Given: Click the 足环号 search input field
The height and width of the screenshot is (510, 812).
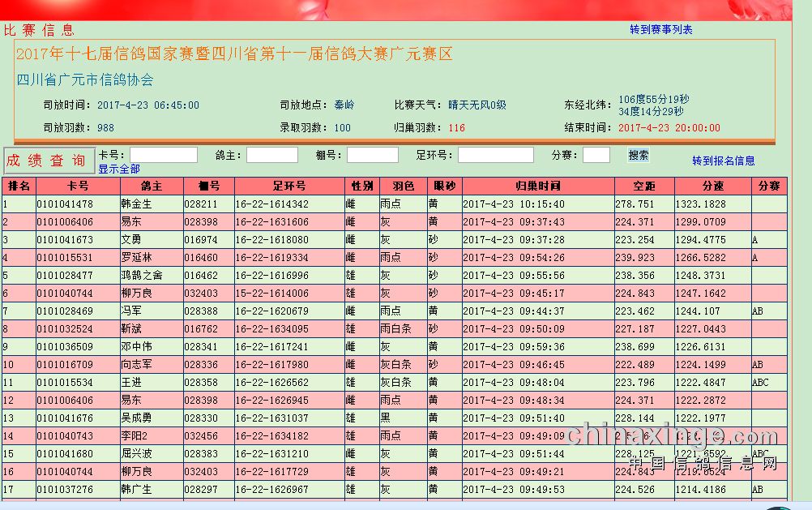Looking at the screenshot, I should (x=495, y=155).
